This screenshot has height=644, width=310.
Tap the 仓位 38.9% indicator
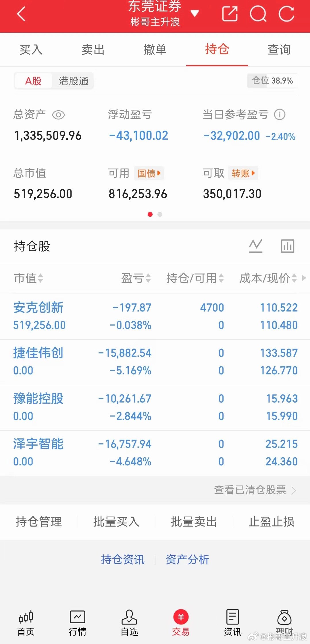(272, 81)
